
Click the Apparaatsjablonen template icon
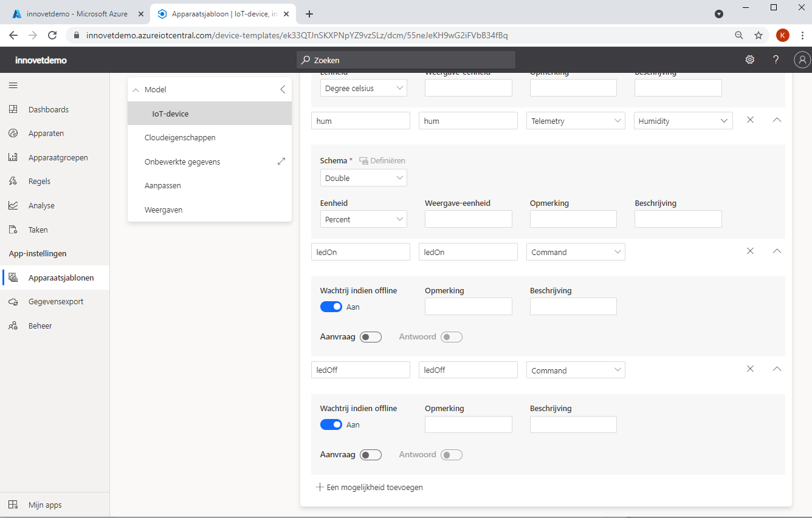click(x=13, y=278)
